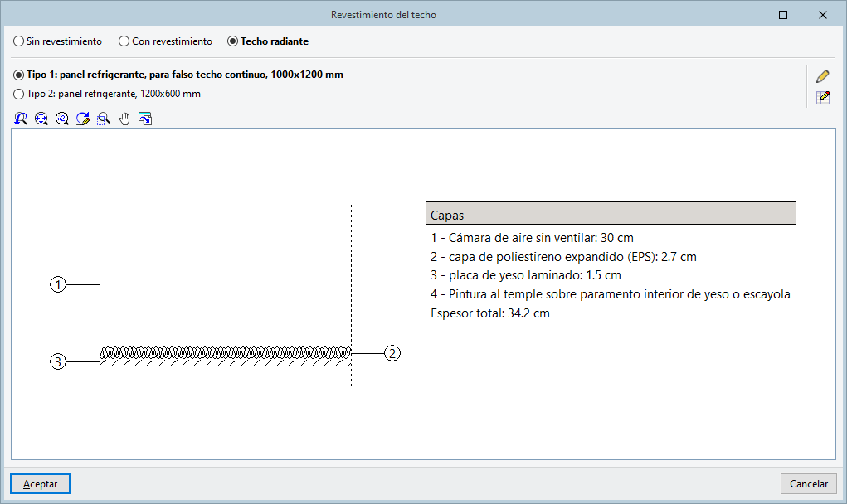Click the 'Pintura al temple' layer row
The width and height of the screenshot is (847, 504).
tap(611, 294)
